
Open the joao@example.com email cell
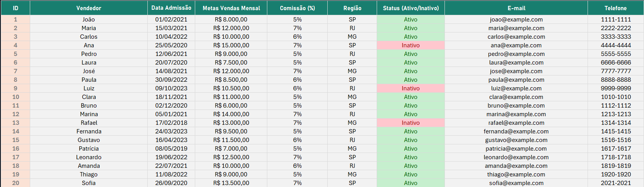(516, 20)
